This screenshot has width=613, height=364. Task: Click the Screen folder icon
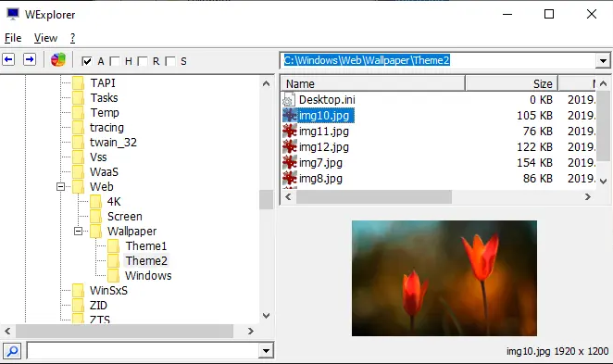(x=95, y=216)
